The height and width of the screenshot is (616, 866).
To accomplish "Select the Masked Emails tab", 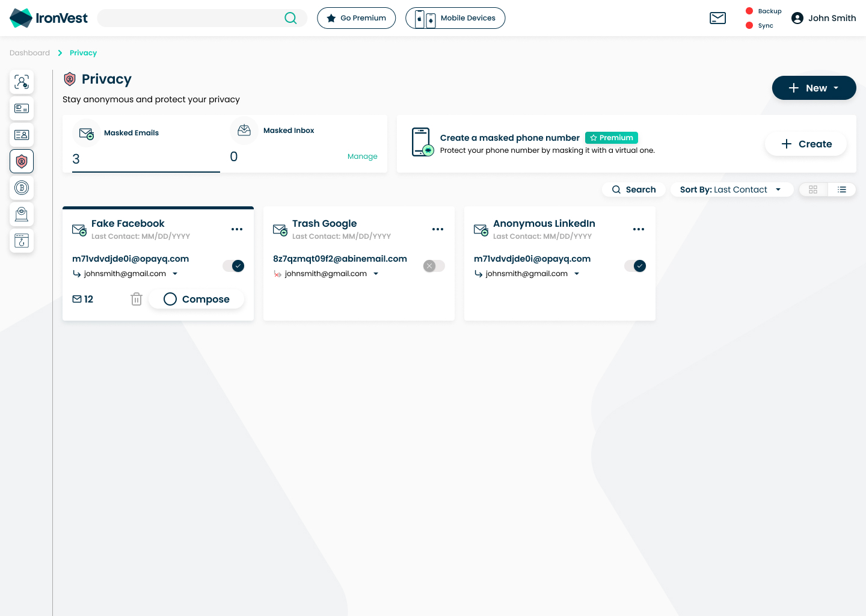I will click(x=146, y=144).
